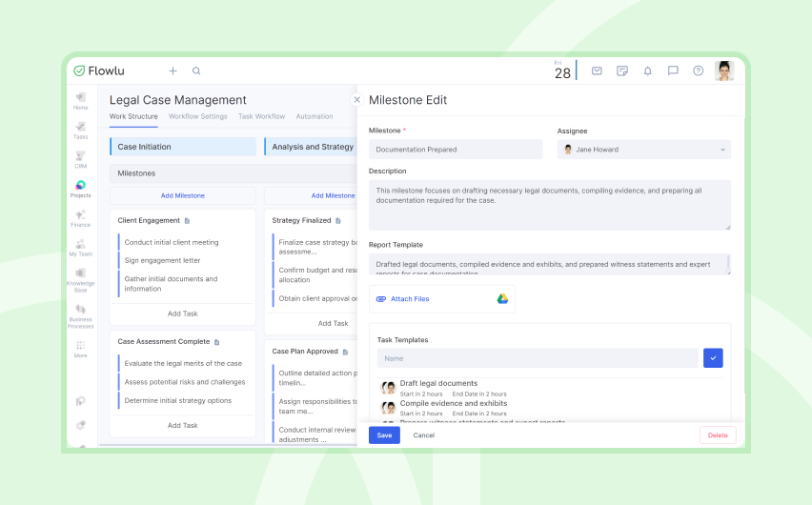This screenshot has height=505, width=812.
Task: Click the user profile avatar
Action: pos(724,71)
